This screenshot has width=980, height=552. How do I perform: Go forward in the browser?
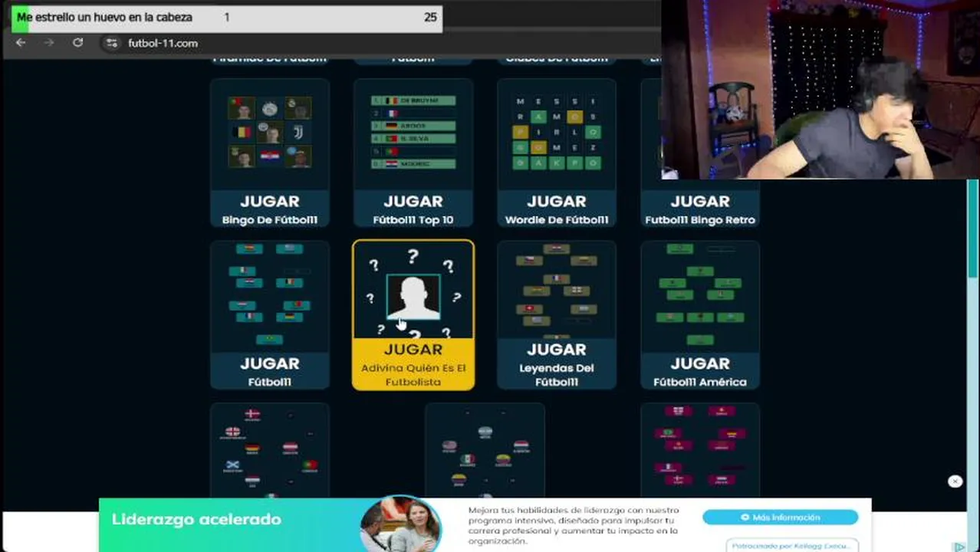click(49, 43)
